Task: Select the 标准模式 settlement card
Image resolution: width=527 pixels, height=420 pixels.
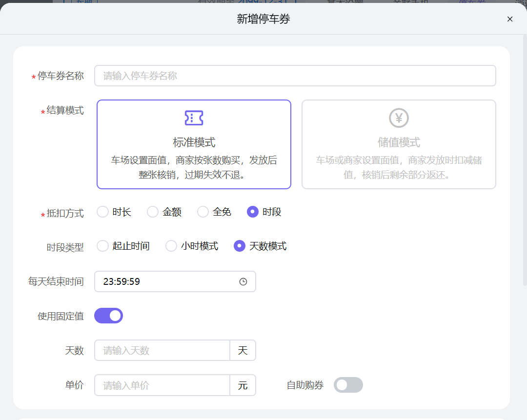Action: (x=194, y=144)
